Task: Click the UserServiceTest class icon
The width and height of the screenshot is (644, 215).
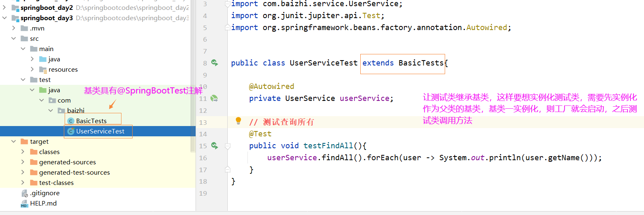Action: 70,131
